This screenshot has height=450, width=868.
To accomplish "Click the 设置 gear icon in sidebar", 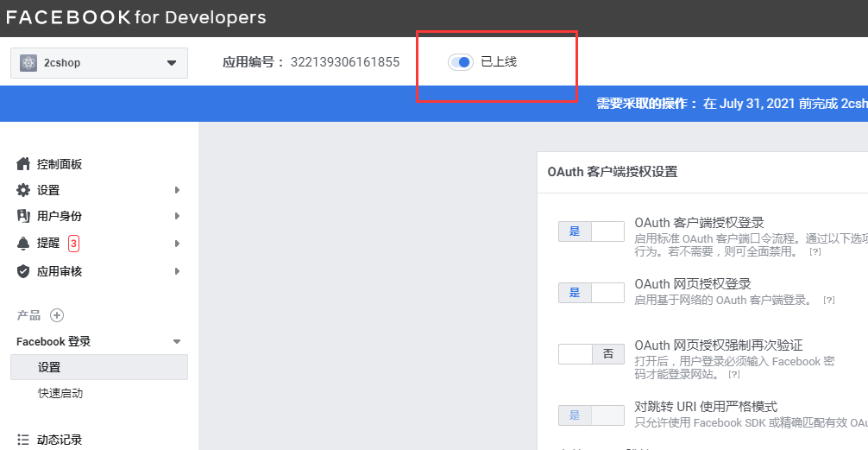I will click(x=23, y=190).
